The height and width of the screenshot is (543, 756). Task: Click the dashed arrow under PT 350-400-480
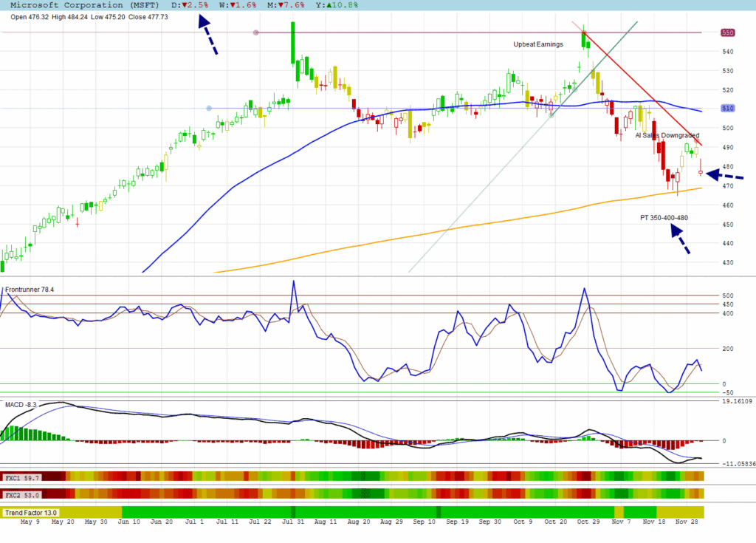click(x=681, y=239)
